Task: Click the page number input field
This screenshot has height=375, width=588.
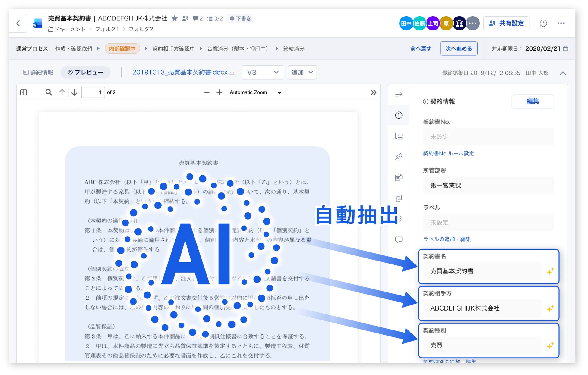Action: [x=93, y=92]
